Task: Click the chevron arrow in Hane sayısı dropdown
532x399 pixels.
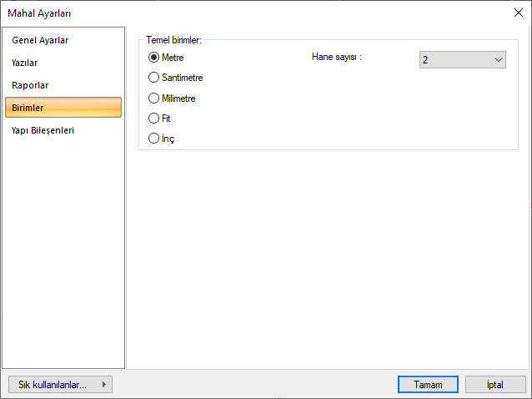Action: [x=499, y=60]
